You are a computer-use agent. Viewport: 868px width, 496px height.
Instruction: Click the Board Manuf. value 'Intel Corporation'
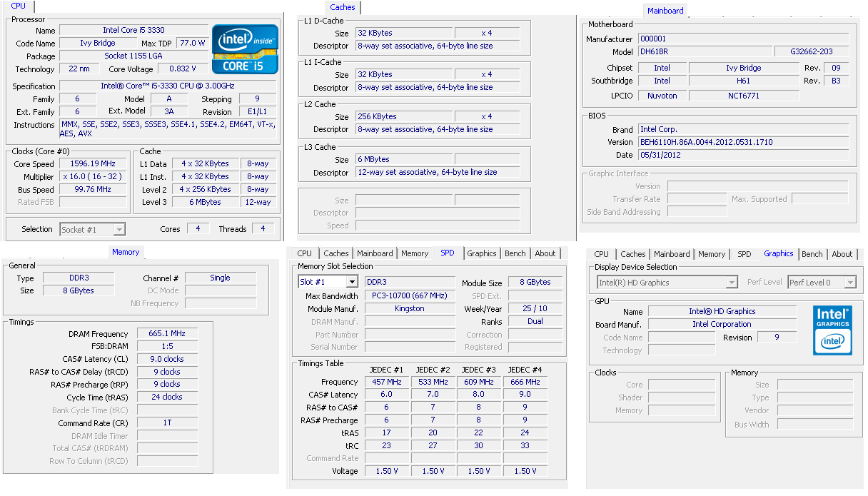click(722, 324)
